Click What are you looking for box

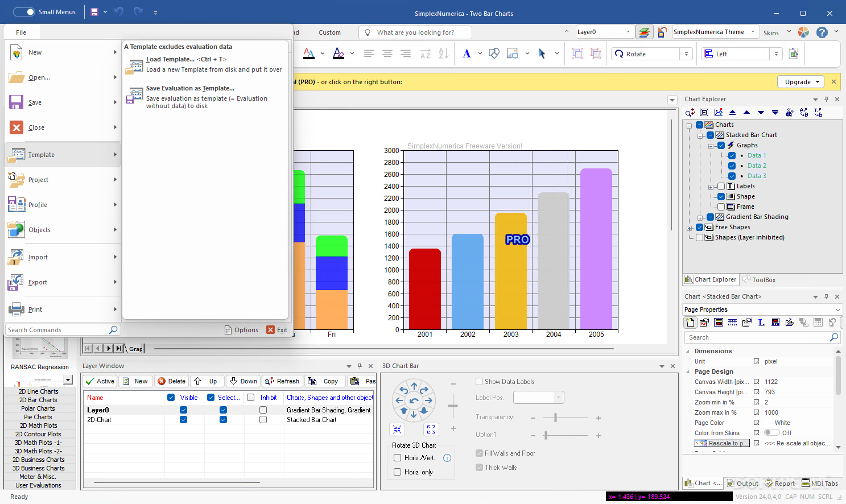click(x=415, y=32)
